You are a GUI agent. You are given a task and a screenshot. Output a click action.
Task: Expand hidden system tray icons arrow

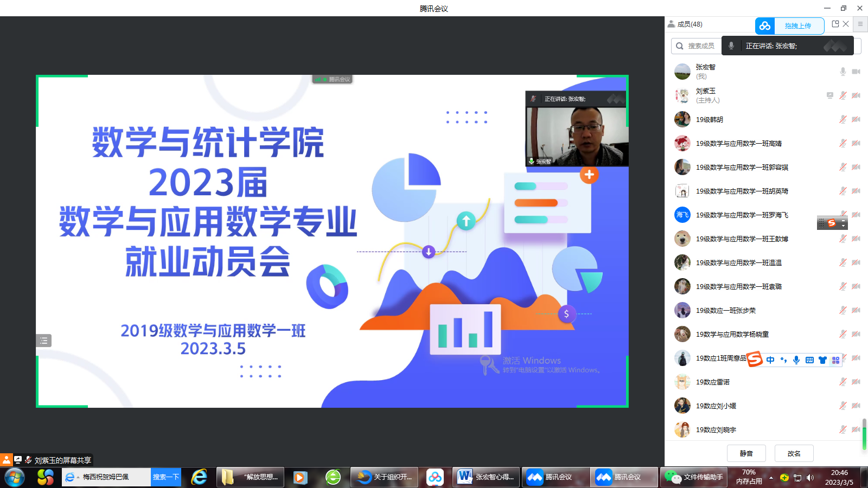771,478
